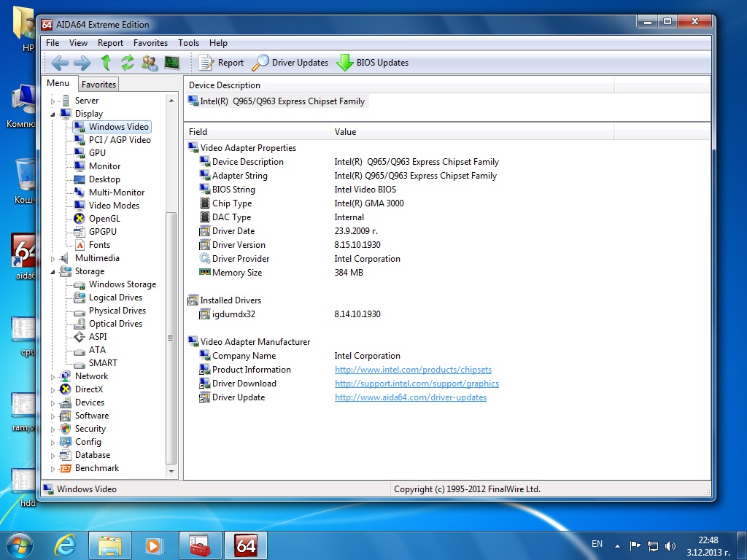Click the Value column header
Viewport: 747px width, 560px height.
coord(472,132)
